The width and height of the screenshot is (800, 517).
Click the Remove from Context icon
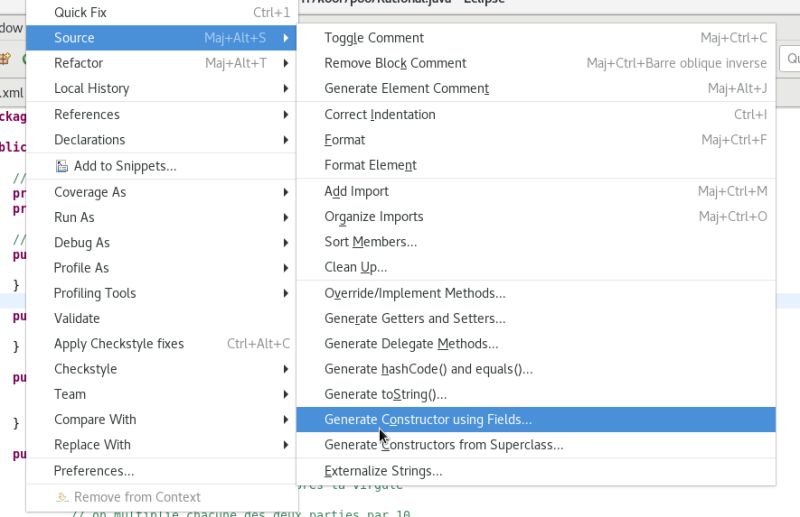click(x=62, y=497)
